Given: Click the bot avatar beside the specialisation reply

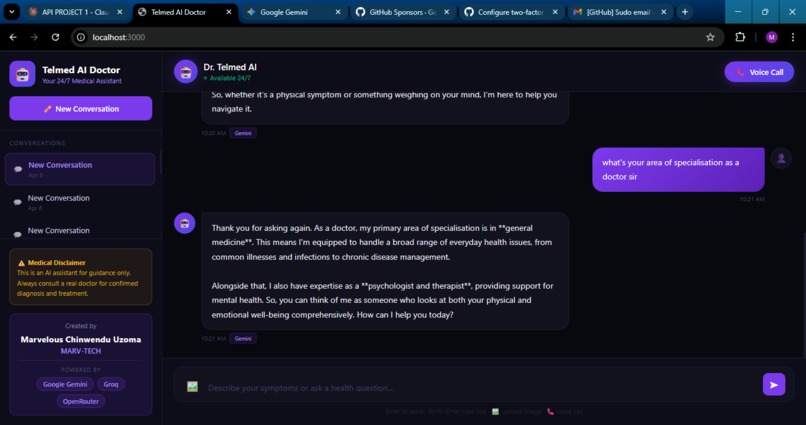Looking at the screenshot, I should [184, 223].
